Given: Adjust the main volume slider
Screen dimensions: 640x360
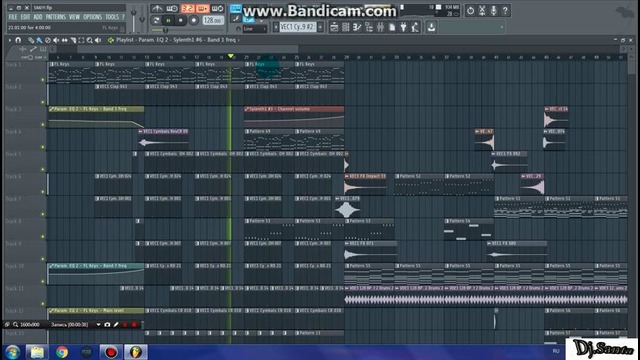Looking at the screenshot, I should tap(133, 19).
